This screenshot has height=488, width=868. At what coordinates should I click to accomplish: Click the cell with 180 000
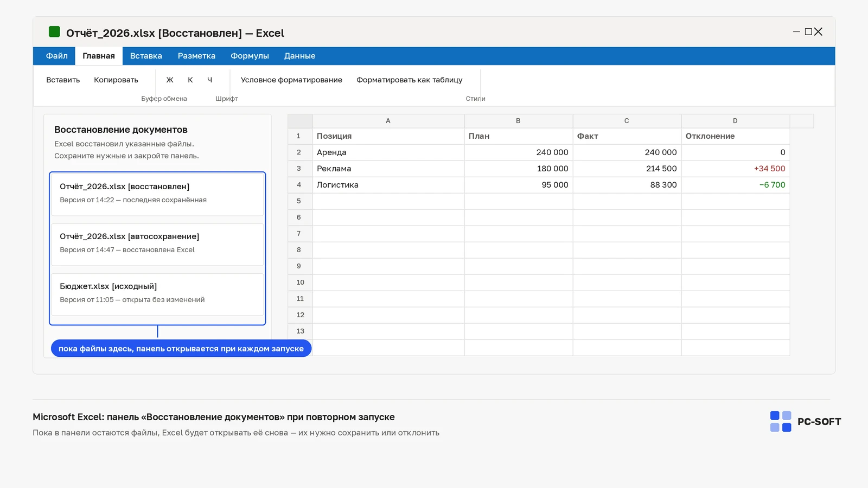point(518,169)
